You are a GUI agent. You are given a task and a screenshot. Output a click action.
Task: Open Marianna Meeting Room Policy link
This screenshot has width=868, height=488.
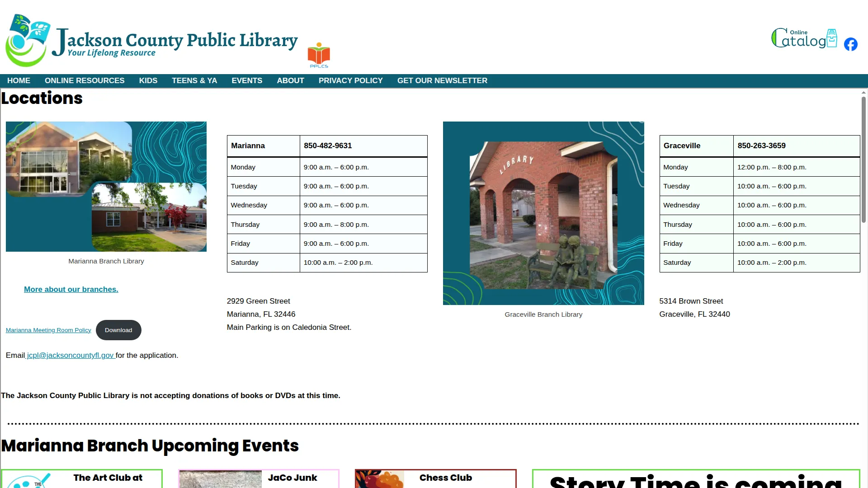click(x=48, y=330)
